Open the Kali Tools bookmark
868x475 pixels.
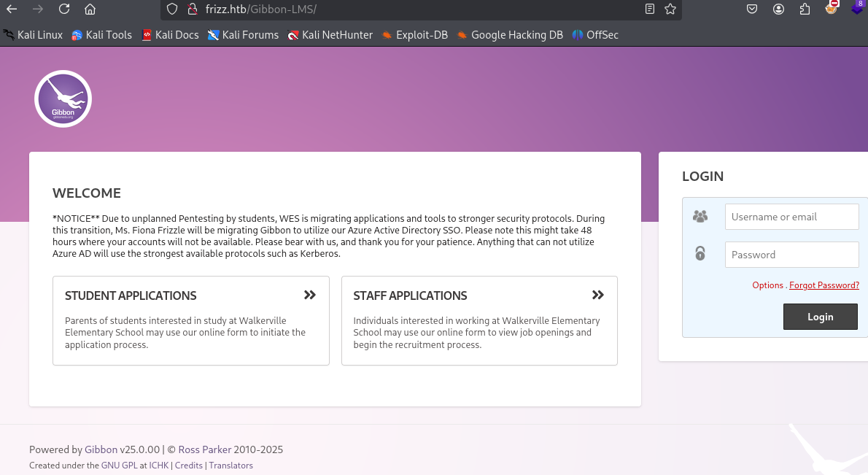pos(101,35)
